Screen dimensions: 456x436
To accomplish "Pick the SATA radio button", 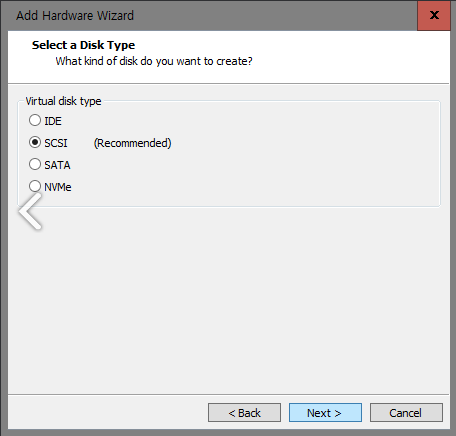I will 35,164.
